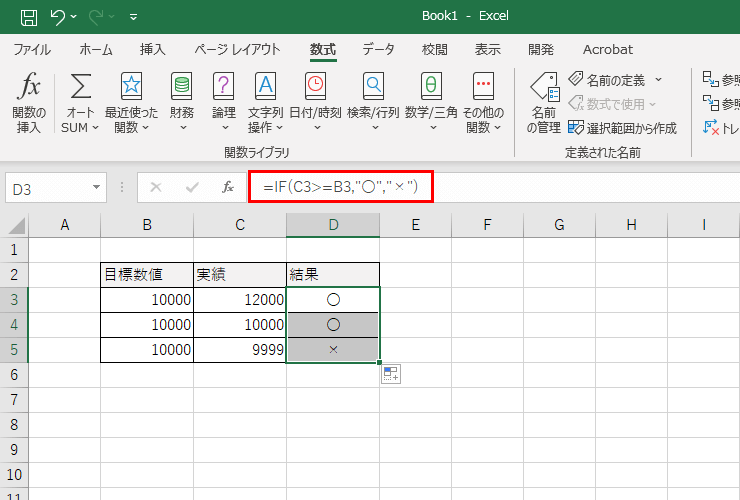
Task: Click the formula bar fx insert function icon
Action: click(x=228, y=187)
